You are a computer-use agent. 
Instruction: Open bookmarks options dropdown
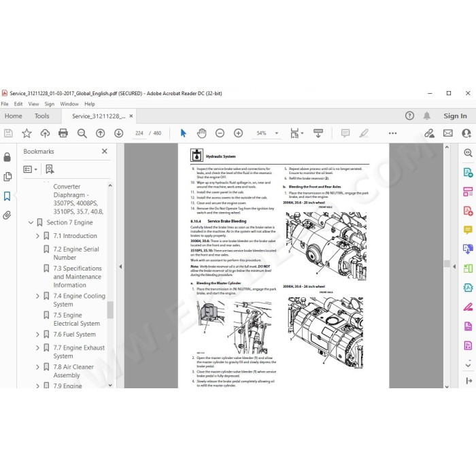(31, 169)
